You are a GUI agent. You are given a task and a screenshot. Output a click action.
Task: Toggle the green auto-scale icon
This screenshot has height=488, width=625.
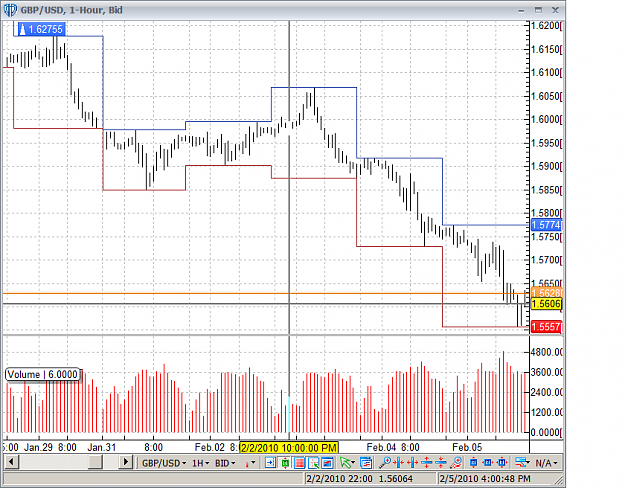285,463
